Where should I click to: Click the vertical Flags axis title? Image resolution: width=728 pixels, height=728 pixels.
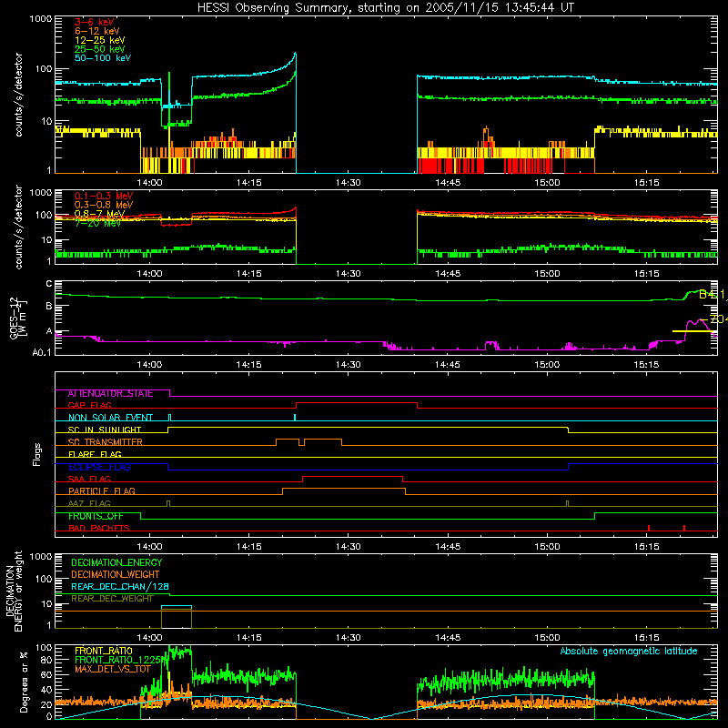coord(37,454)
